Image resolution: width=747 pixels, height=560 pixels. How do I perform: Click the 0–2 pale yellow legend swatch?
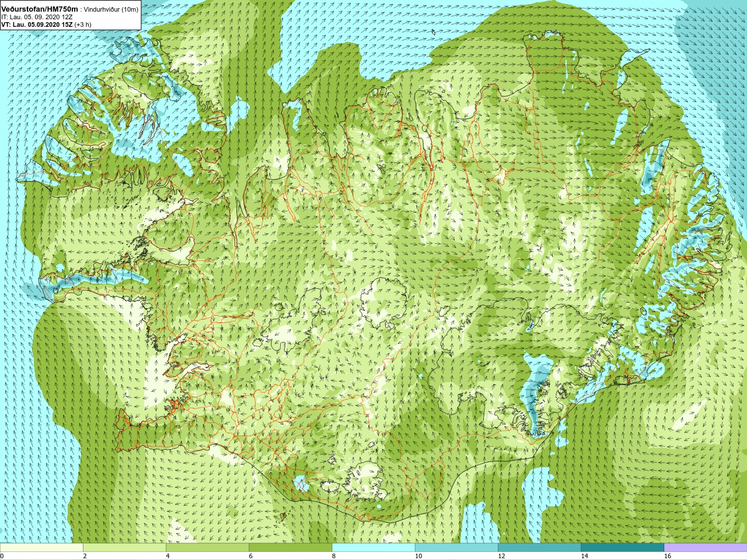coord(41,548)
